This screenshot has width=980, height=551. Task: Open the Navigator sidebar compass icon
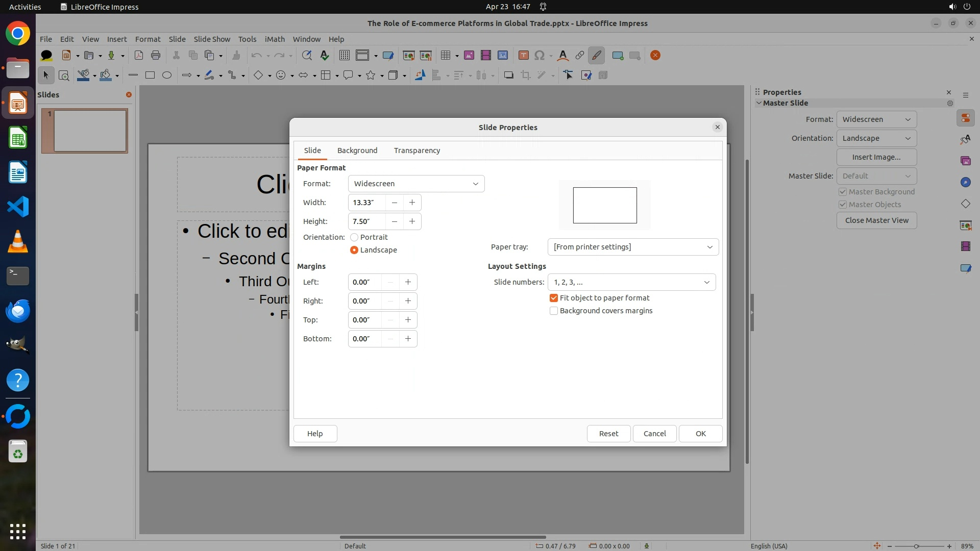click(x=965, y=183)
